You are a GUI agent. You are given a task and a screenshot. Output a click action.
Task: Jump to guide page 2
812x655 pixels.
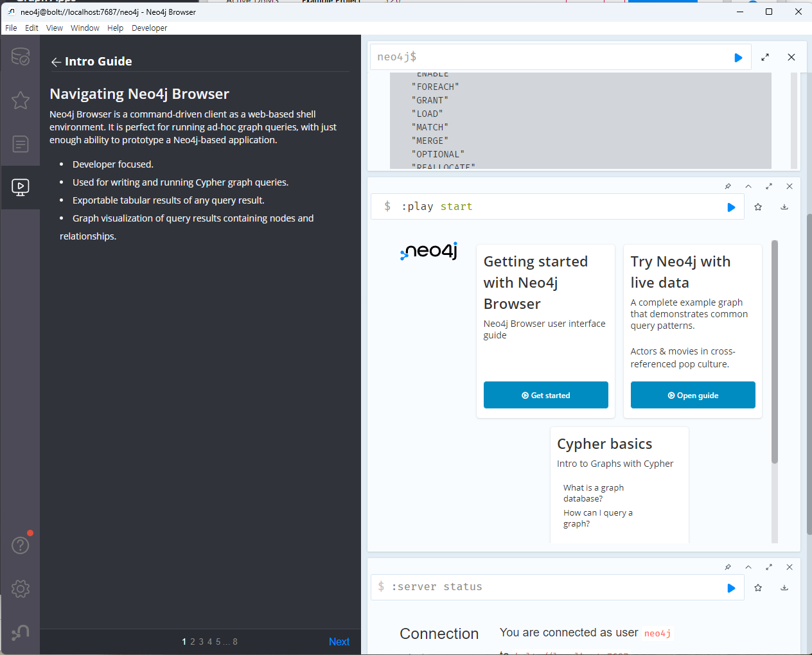click(193, 642)
